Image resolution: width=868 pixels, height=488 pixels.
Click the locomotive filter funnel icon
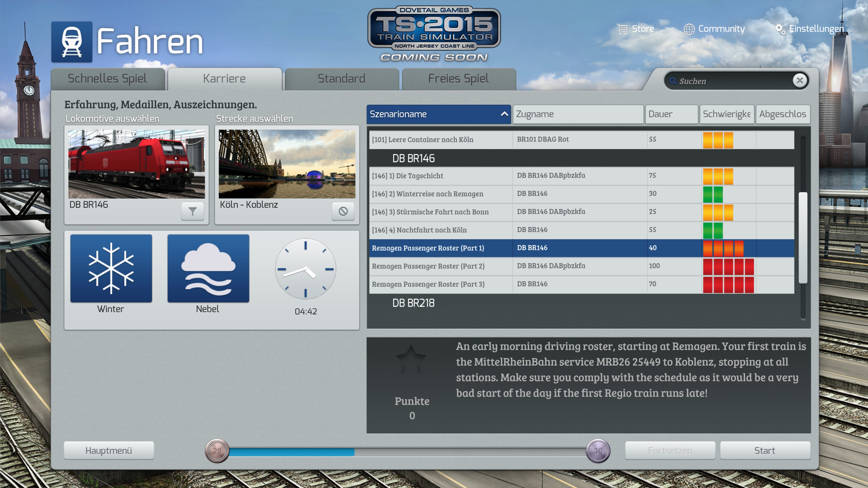[x=192, y=211]
